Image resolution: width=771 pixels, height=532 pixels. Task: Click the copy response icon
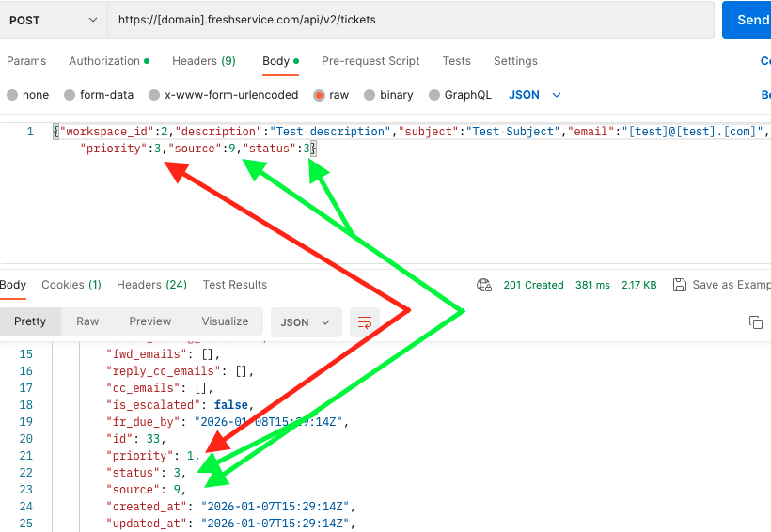coord(755,321)
